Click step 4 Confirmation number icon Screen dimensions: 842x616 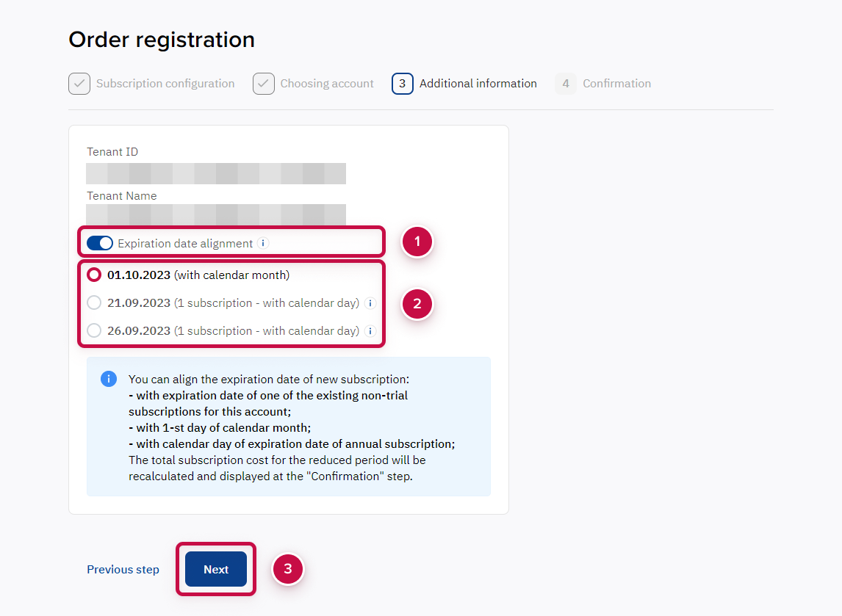[x=566, y=84]
